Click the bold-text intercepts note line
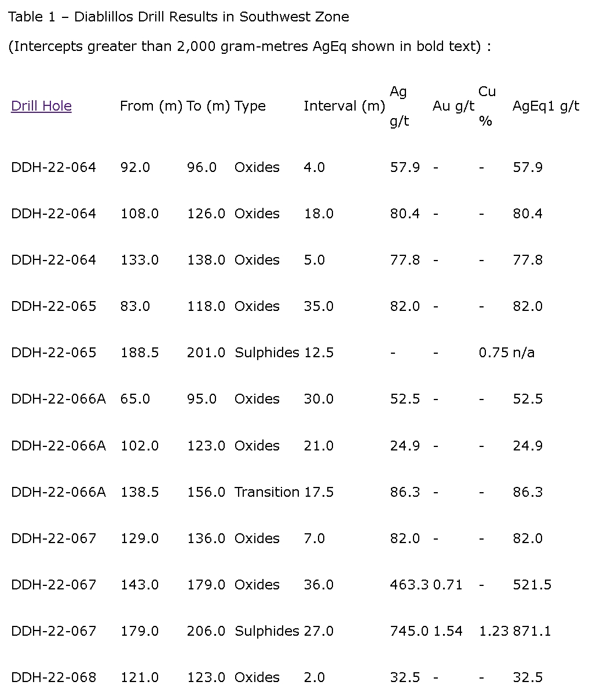 point(250,46)
